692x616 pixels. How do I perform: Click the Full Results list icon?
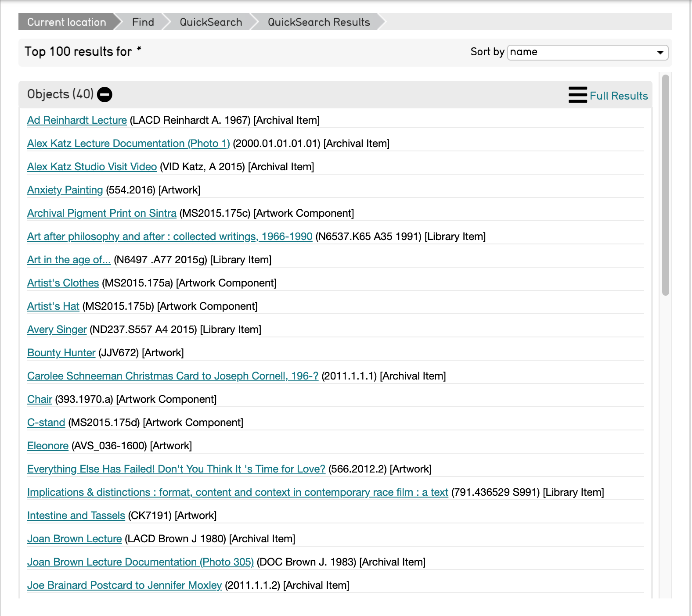(577, 95)
